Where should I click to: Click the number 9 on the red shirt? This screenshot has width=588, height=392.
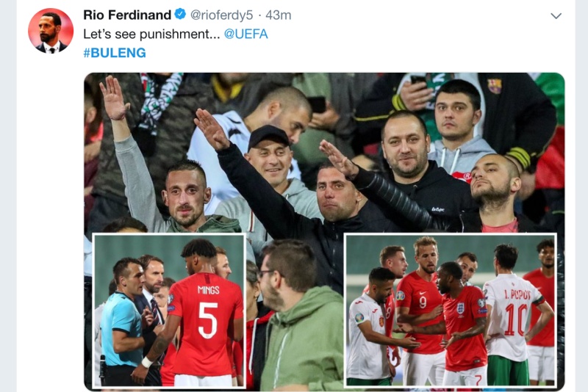422,302
